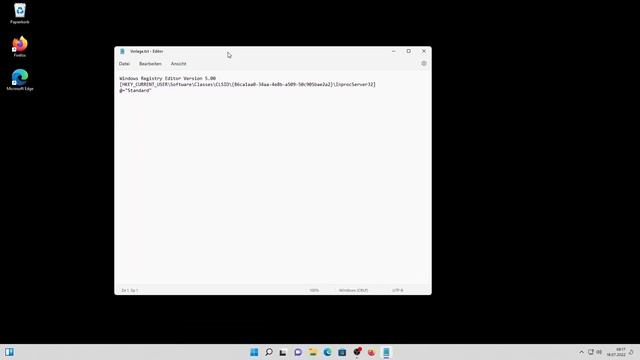Click the Editor icon in taskbar
This screenshot has height=360, width=640.
[x=386, y=352]
